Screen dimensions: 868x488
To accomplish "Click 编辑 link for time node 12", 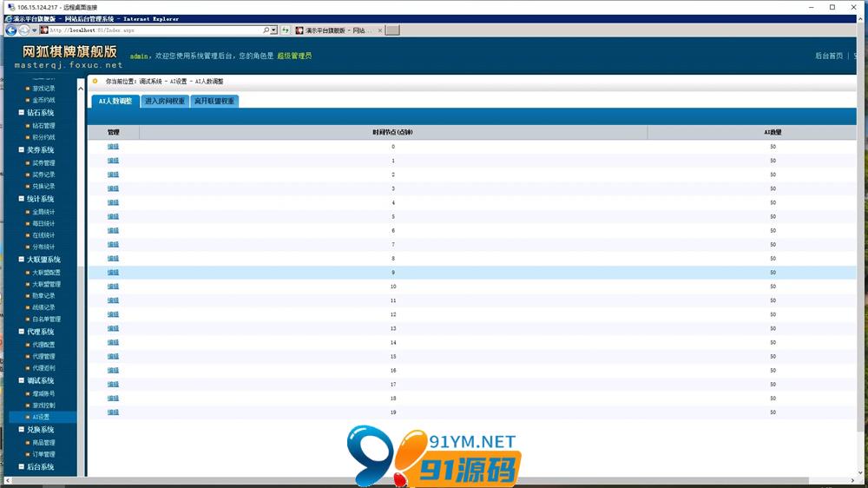I will [113, 314].
